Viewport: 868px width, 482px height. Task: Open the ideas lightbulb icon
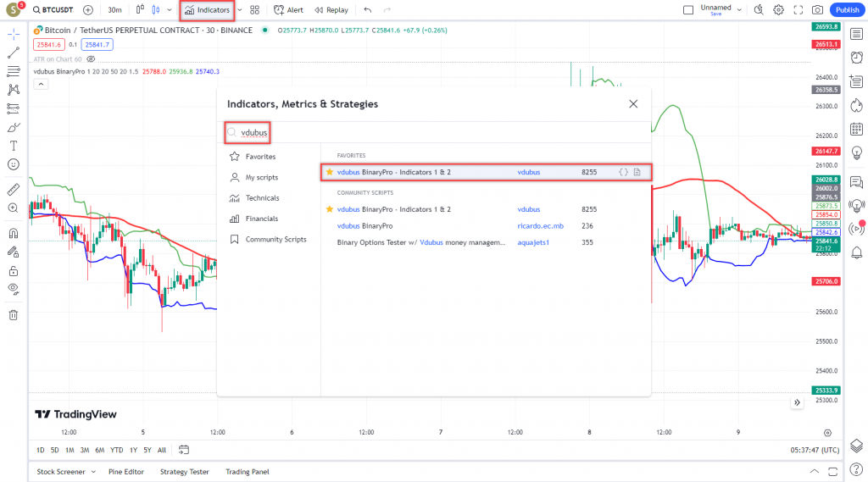click(856, 152)
